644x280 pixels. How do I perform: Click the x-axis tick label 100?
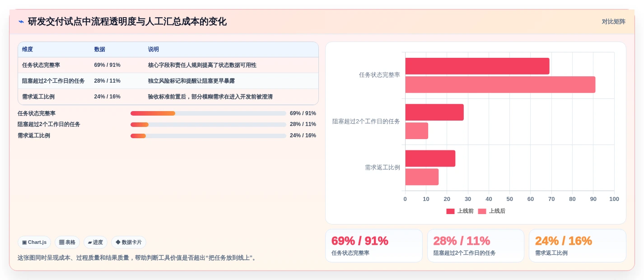[614, 199]
